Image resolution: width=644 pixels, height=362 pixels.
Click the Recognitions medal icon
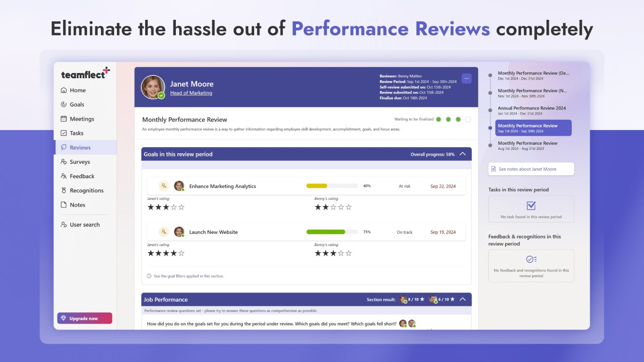tap(64, 190)
